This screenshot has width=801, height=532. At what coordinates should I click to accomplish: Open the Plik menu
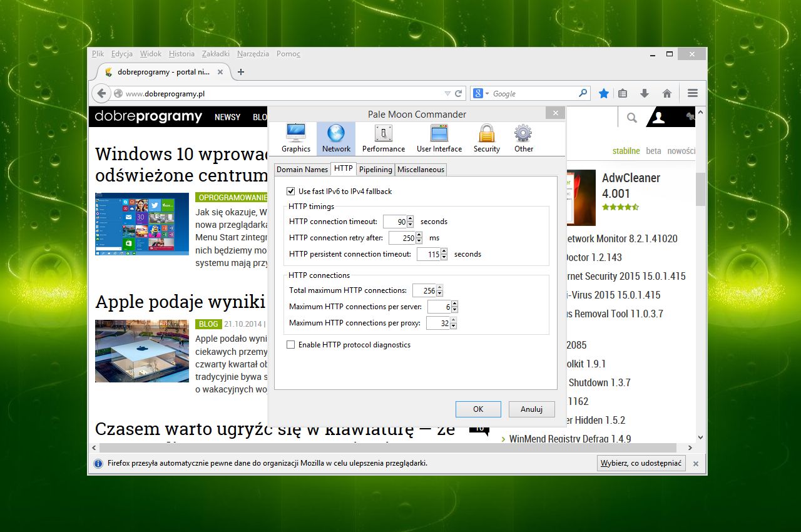click(x=98, y=54)
